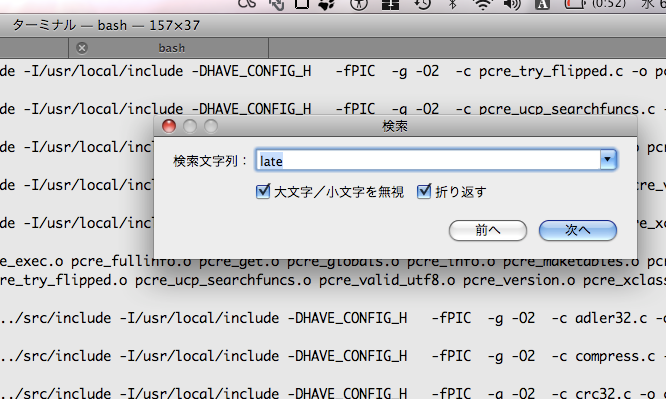Open the input source 'A' menu

(x=542, y=4)
